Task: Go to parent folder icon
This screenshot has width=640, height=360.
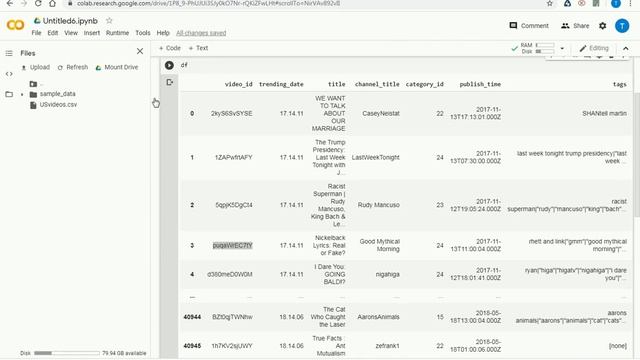Action: tap(33, 84)
